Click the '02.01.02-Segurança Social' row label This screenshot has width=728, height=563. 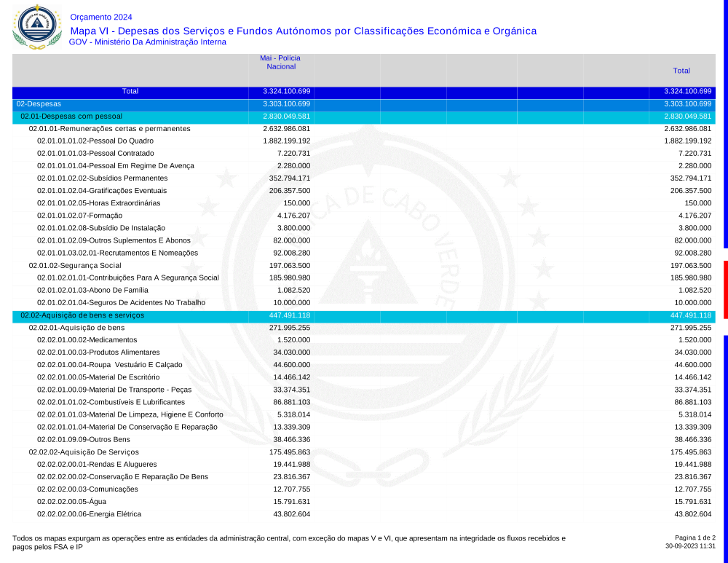pyautogui.click(x=75, y=265)
